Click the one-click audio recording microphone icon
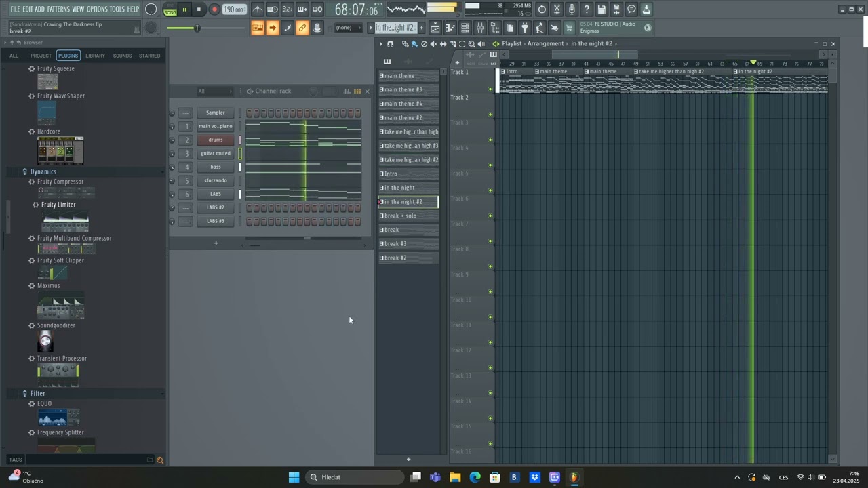Screen dimensions: 868x488 [x=572, y=9]
